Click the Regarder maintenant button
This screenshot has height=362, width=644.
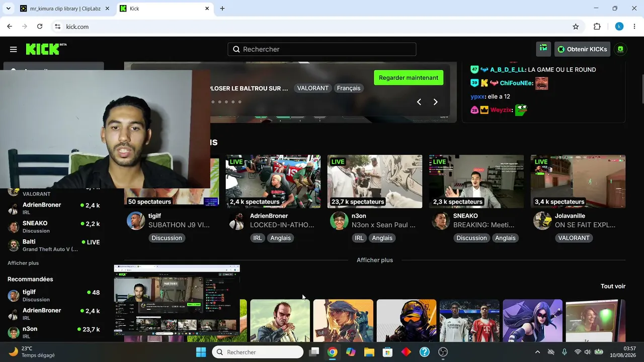point(409,77)
